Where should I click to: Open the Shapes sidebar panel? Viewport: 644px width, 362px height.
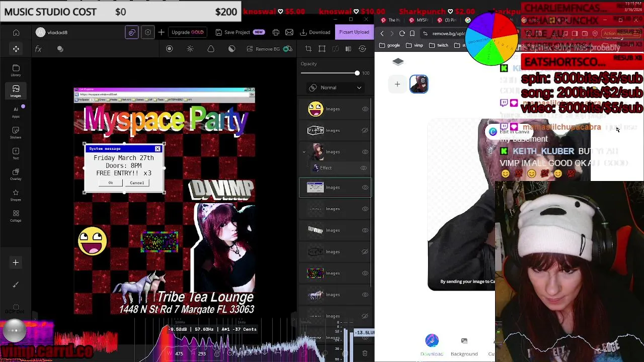16,195
